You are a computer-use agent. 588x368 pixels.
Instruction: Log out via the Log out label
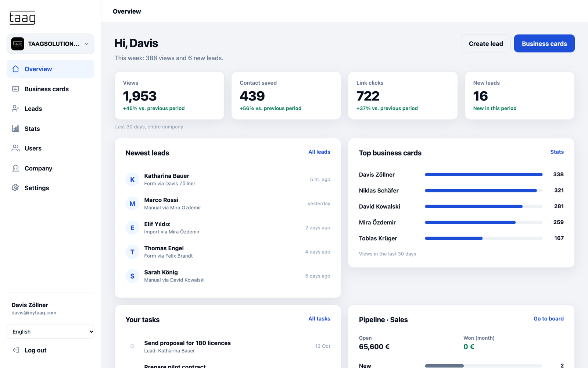pos(36,350)
